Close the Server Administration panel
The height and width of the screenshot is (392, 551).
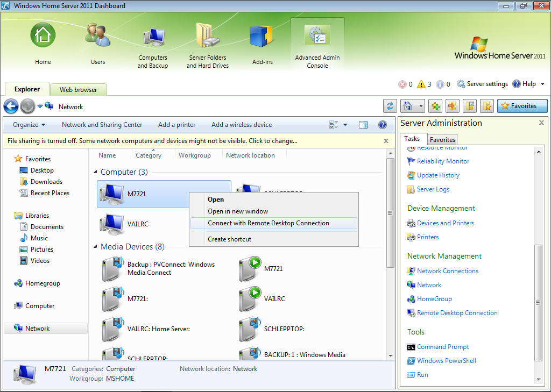pos(541,123)
